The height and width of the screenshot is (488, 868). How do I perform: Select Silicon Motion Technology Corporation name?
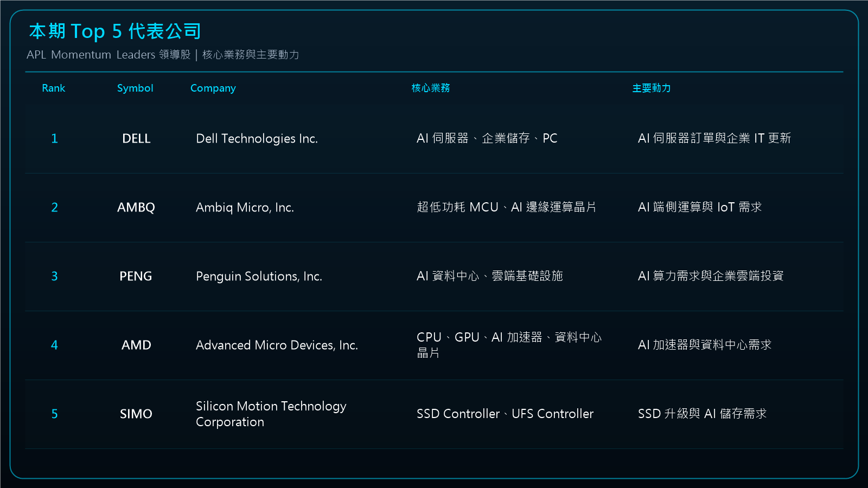point(271,414)
